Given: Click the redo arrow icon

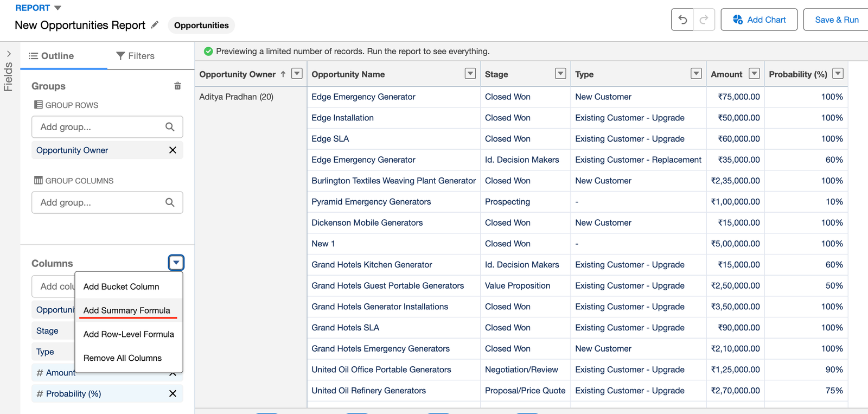Looking at the screenshot, I should click(704, 20).
